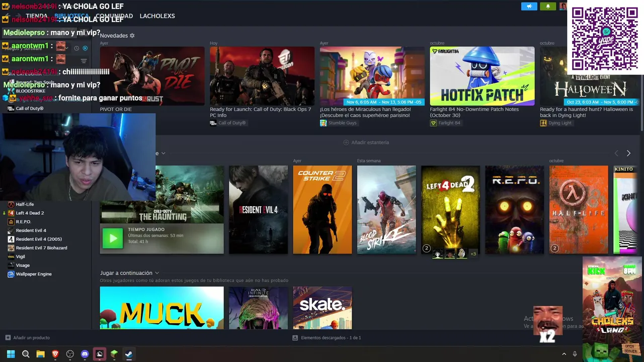
Task: Select the Counter-Strike 2 game cover
Action: click(323, 210)
